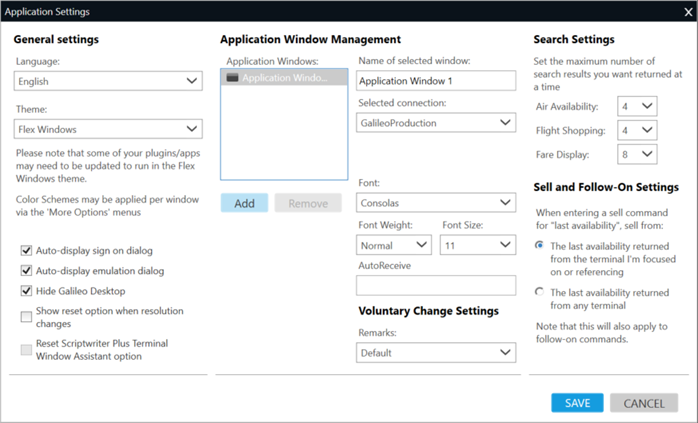Expand the Font dropdown showing Consolas
This screenshot has height=423, width=698.
click(436, 203)
